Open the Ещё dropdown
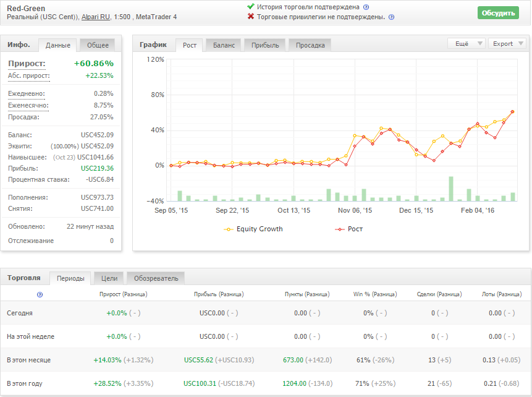Screen dimensions: 532x397 [466, 43]
